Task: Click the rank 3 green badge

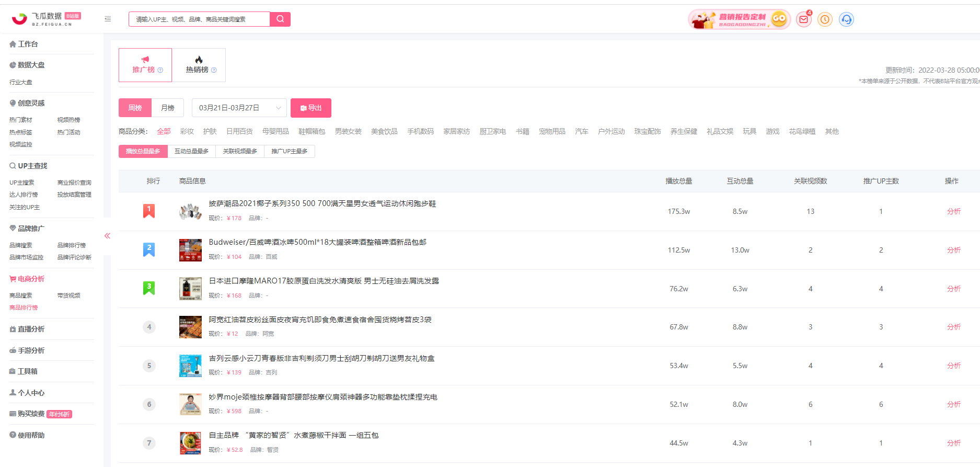Action: 149,288
